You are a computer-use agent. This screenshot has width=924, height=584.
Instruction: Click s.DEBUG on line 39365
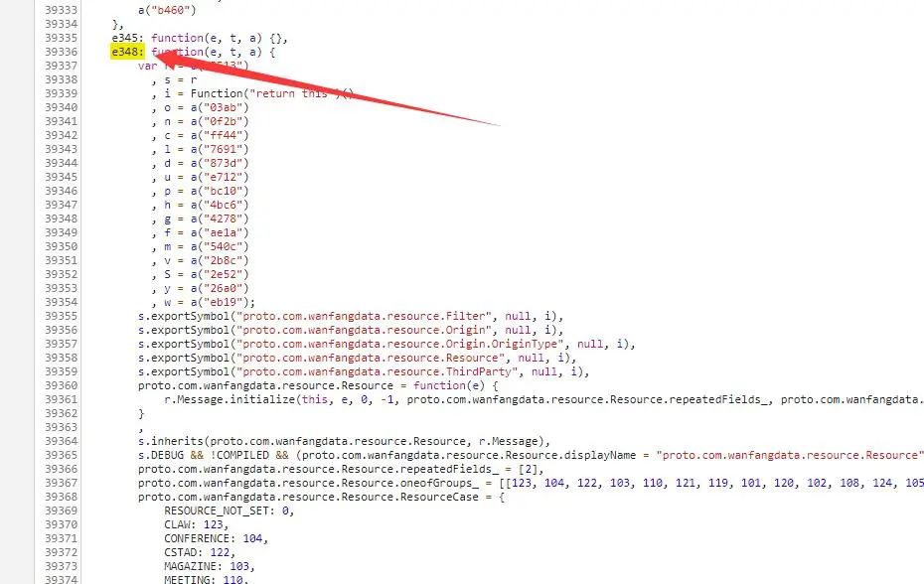pos(161,455)
